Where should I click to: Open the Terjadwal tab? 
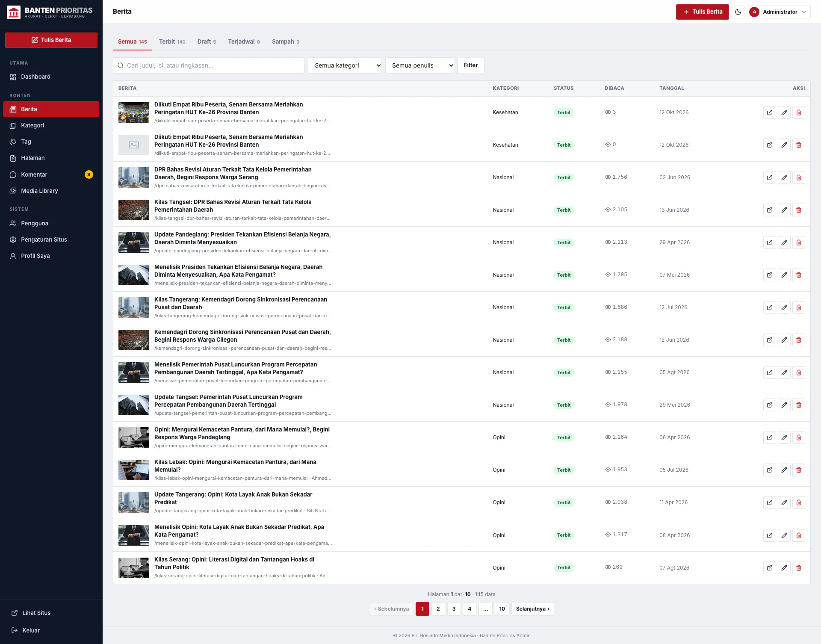(244, 41)
